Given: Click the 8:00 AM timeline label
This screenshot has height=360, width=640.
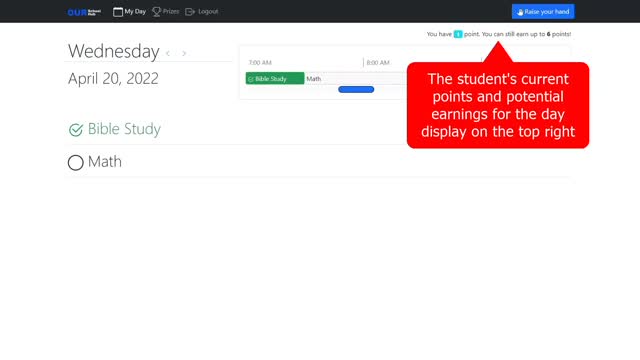Looking at the screenshot, I should click(x=378, y=62).
